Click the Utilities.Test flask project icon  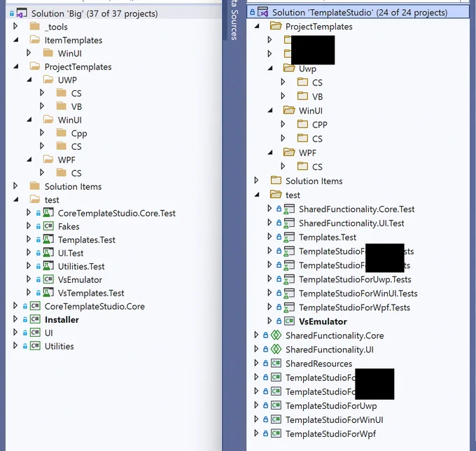(48, 266)
